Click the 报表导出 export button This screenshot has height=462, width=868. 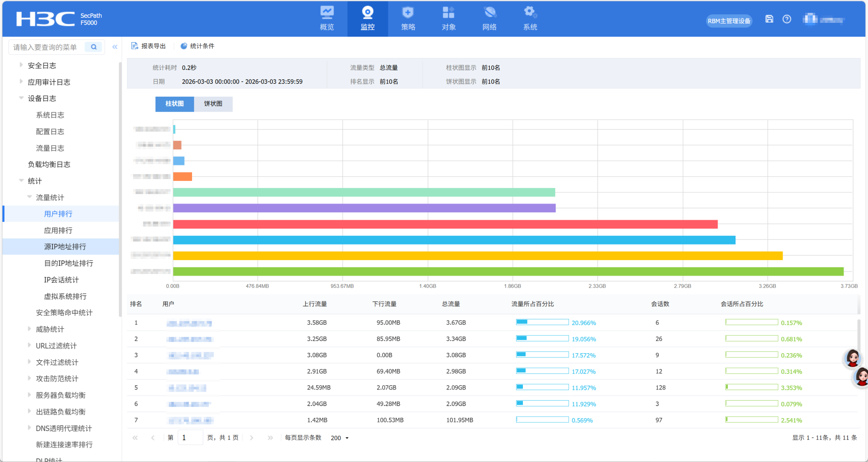coord(148,46)
